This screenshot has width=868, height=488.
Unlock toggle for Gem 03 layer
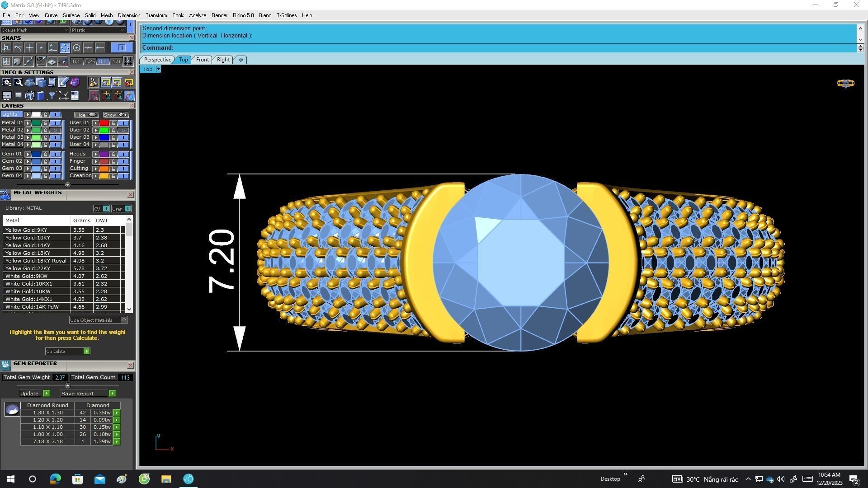coord(45,169)
